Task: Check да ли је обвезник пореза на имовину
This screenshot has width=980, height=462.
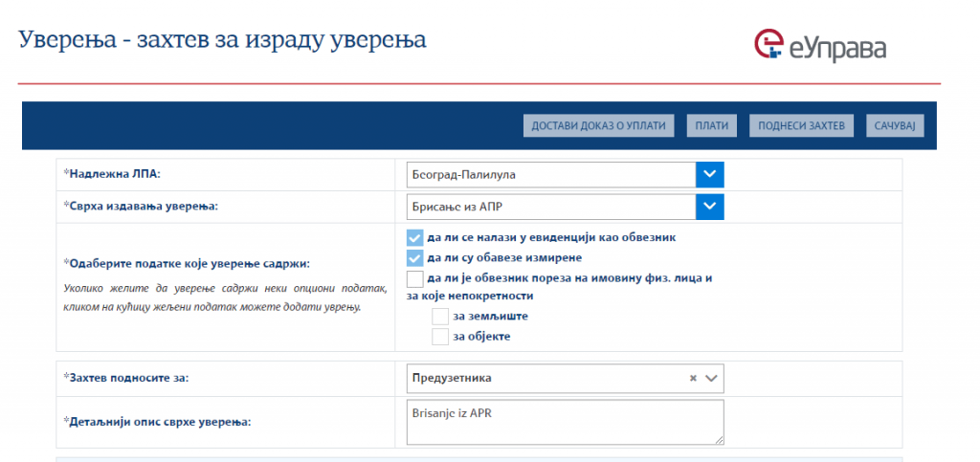Action: tap(415, 278)
